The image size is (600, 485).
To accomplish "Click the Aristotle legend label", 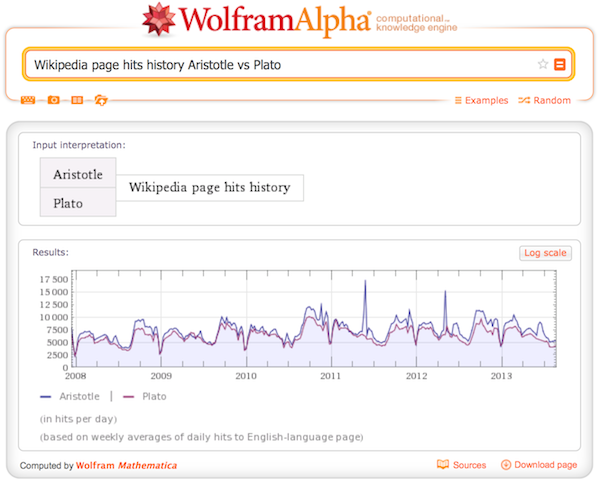I will pos(79,397).
